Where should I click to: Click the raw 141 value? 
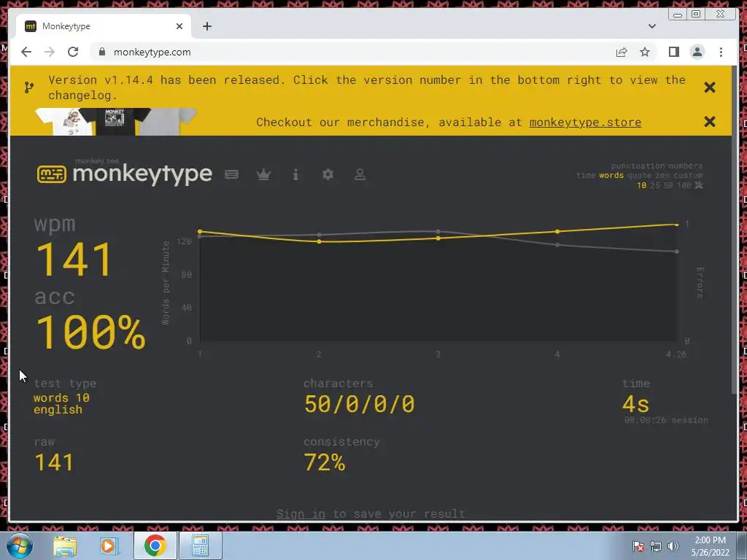[54, 462]
